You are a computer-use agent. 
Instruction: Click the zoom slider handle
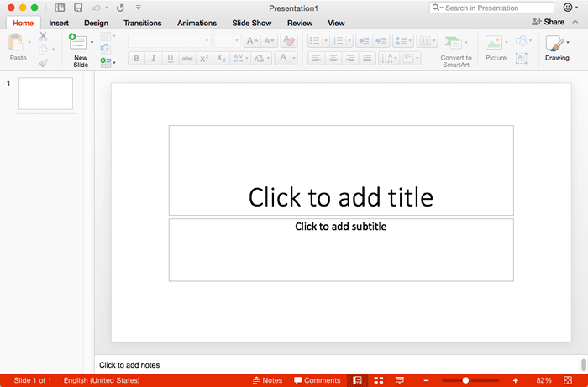pos(465,380)
